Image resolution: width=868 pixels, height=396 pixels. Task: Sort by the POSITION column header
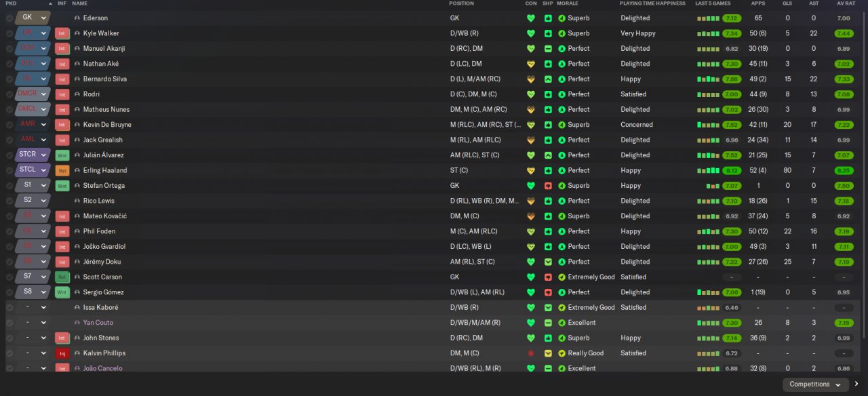(x=461, y=3)
